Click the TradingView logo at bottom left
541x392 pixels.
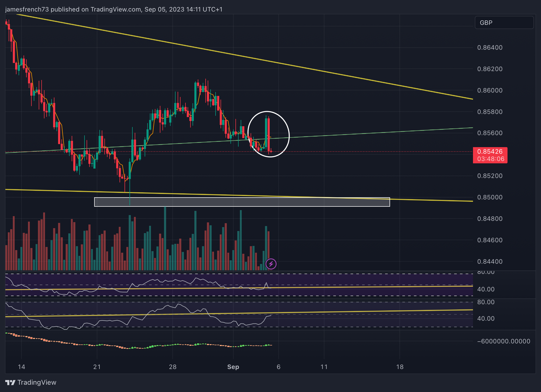tap(31, 382)
